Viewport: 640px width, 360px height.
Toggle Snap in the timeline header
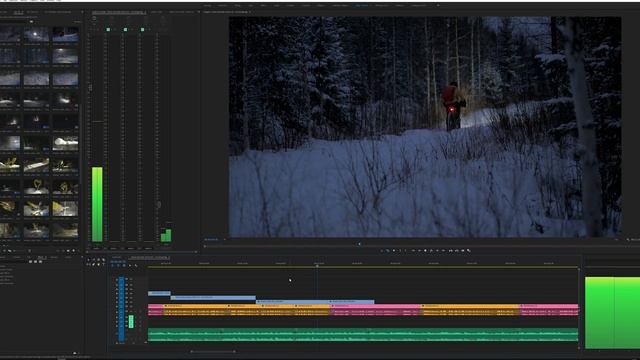click(x=118, y=265)
